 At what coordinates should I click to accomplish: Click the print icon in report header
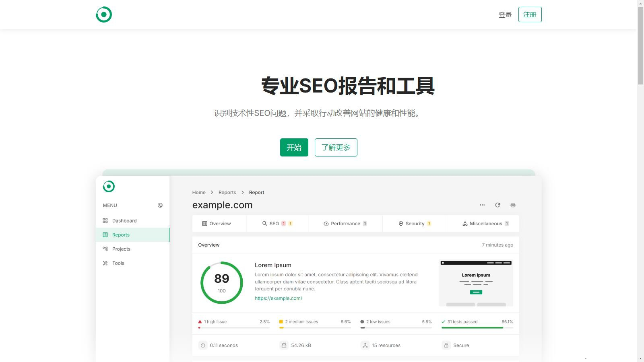tap(513, 205)
